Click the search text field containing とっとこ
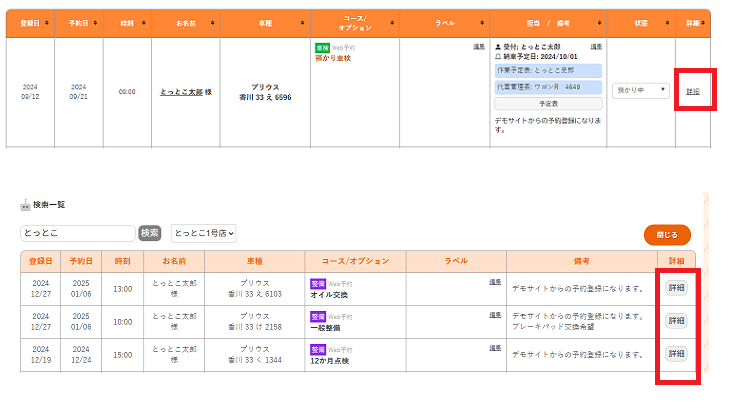 coord(77,233)
